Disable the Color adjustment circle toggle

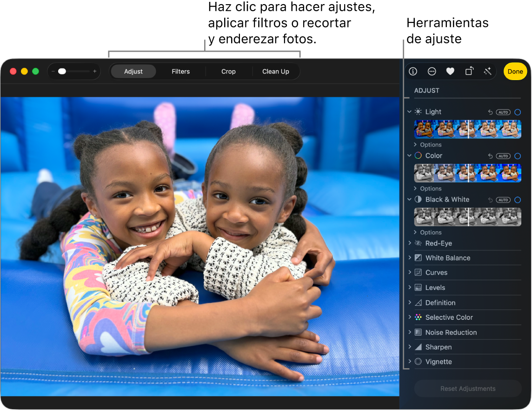pyautogui.click(x=518, y=156)
